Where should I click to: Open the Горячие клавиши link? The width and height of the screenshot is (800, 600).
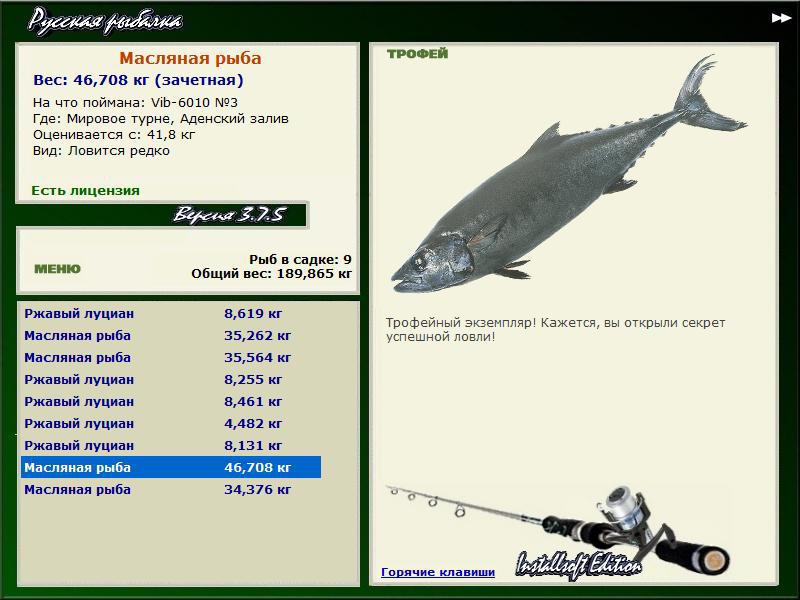(438, 572)
